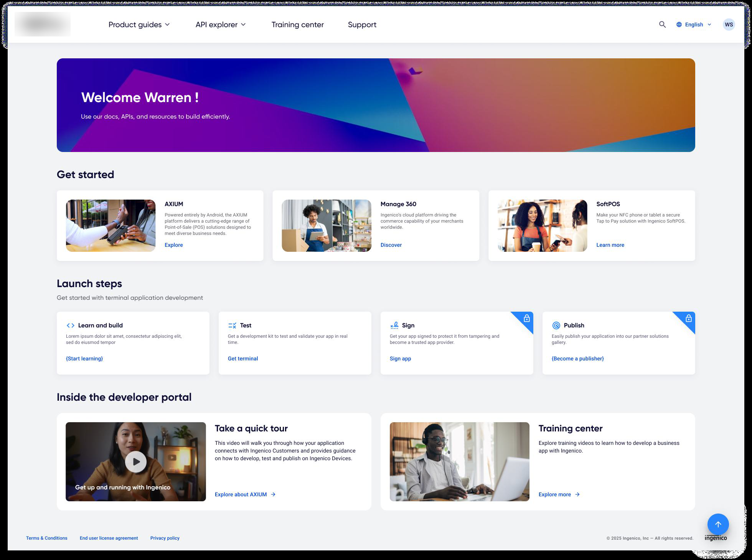Click the lock badge on Publish card
The width and height of the screenshot is (752, 560).
tap(689, 318)
